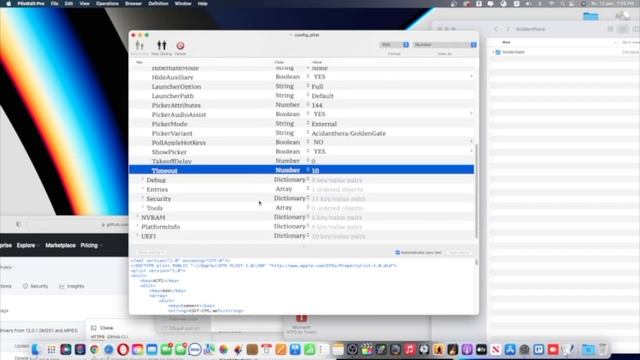Open the Format popup selector
Image resolution: width=640 pixels, height=360 pixels.
(x=394, y=44)
